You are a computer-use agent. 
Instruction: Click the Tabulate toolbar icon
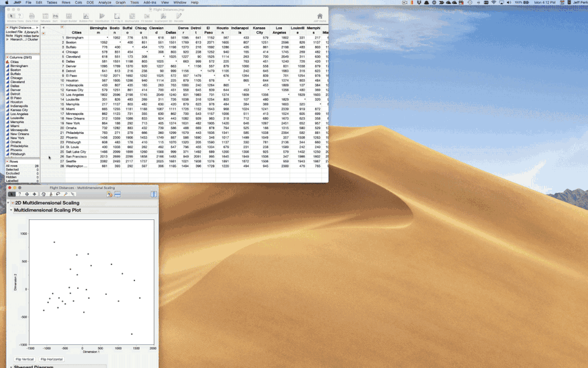[45, 17]
